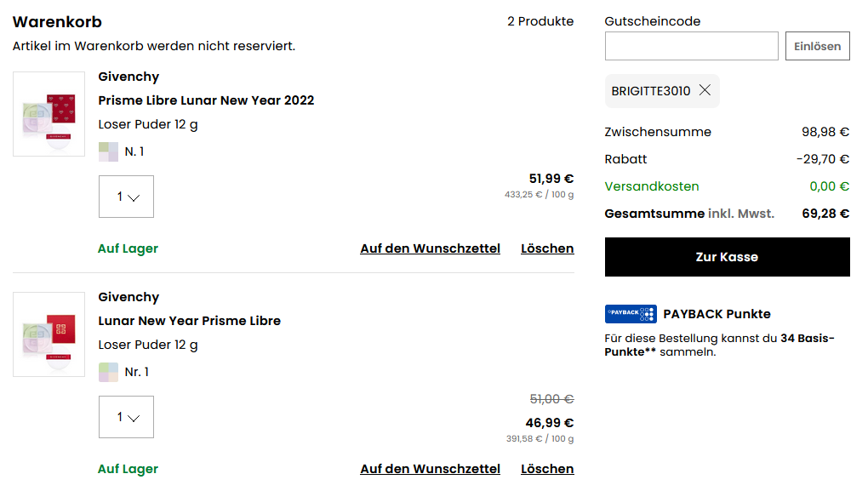Open Prisme Libre Lunar New Year 2022 thumbnail
The image size is (868, 491).
(49, 114)
